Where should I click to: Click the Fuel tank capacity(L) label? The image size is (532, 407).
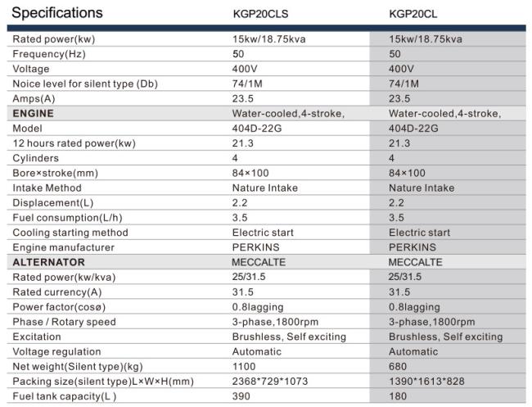pos(64,396)
